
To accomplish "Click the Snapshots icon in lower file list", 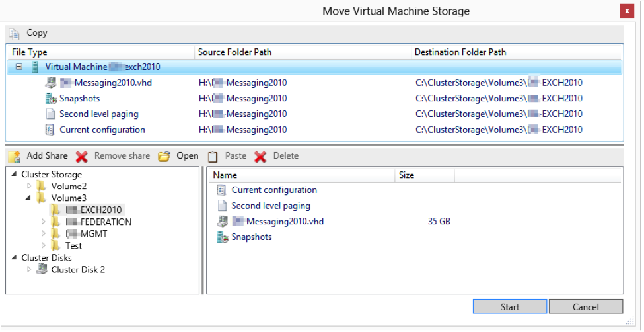I will [223, 237].
